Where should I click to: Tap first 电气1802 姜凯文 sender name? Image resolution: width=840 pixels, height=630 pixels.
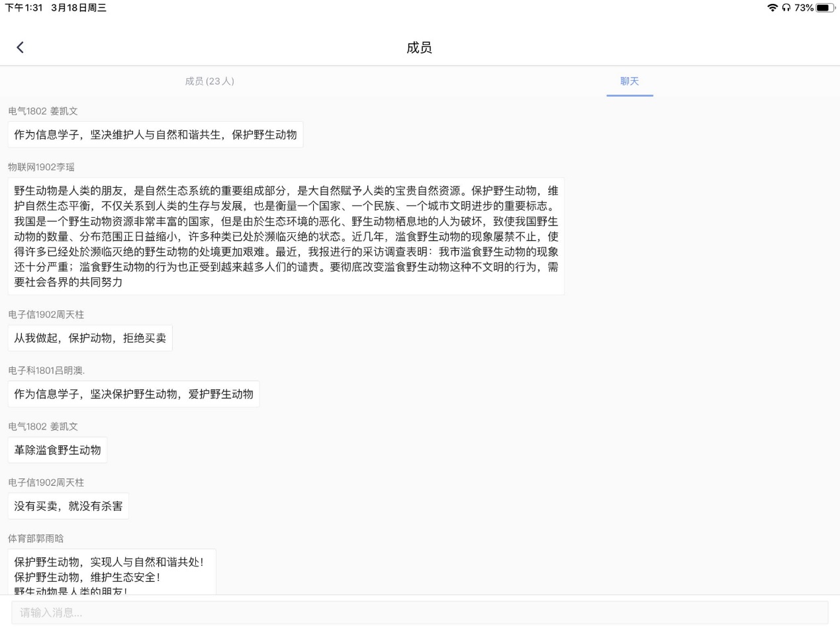[42, 111]
